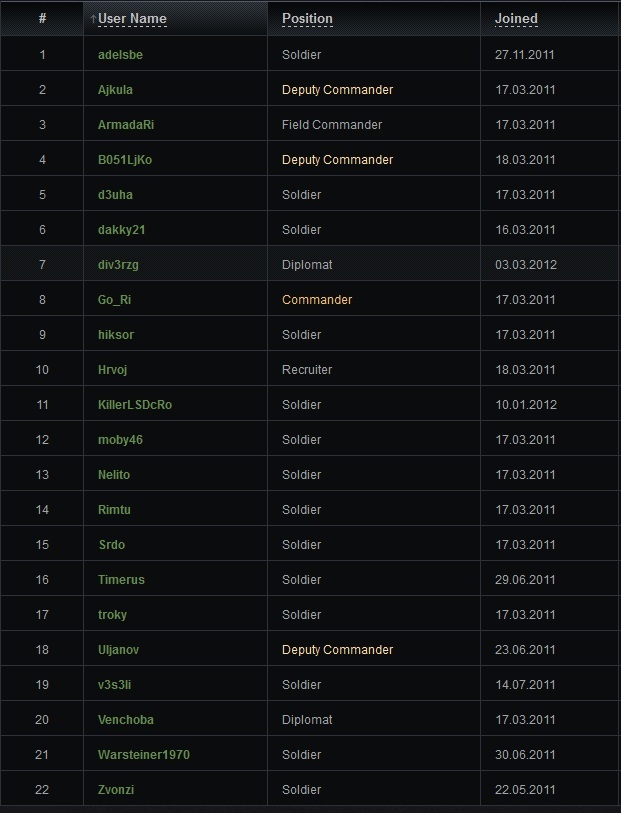Click div3rzg user name

121,265
